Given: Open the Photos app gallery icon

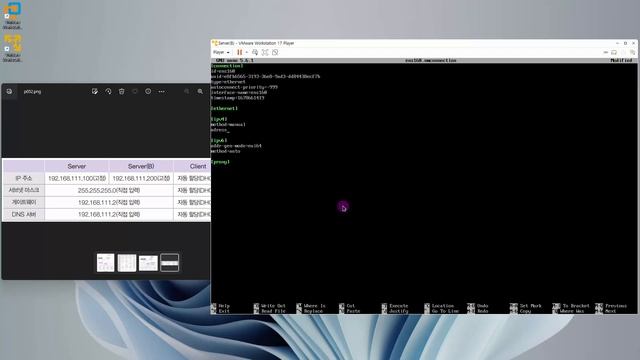Looking at the screenshot, I should 9,91.
